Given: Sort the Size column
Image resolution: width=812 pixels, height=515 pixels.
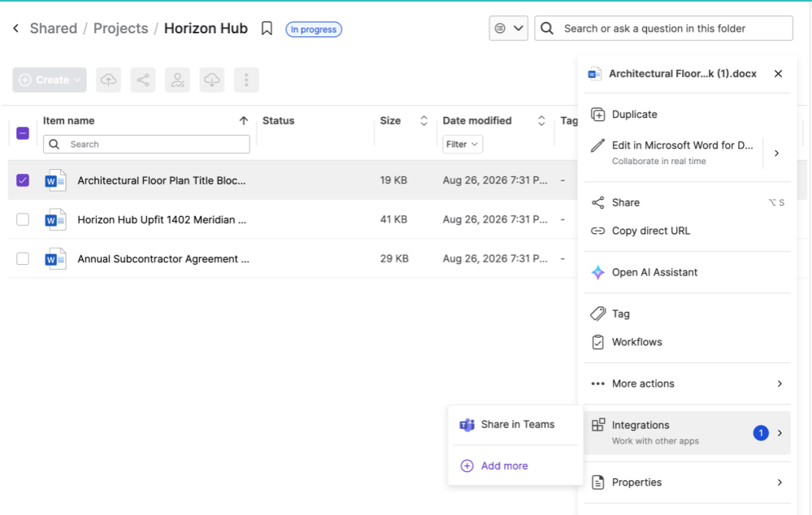Looking at the screenshot, I should (x=423, y=120).
